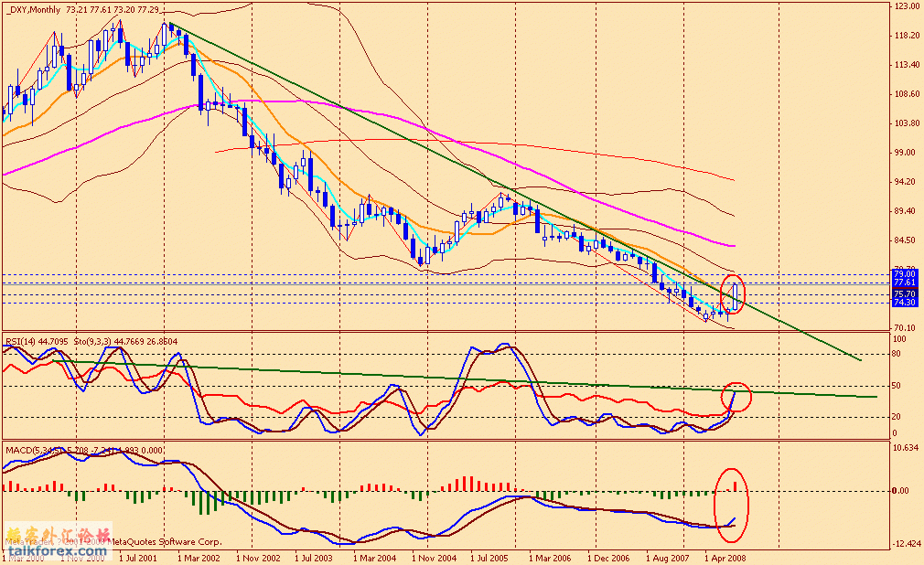
Task: Select the 79.00 horizontal level price tag
Action: point(904,274)
